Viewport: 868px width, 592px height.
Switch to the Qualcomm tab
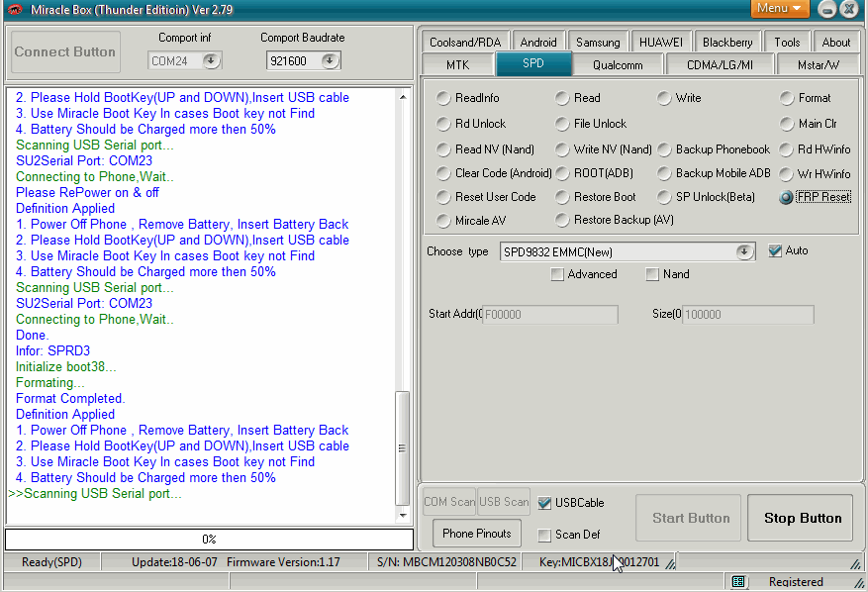[618, 64]
